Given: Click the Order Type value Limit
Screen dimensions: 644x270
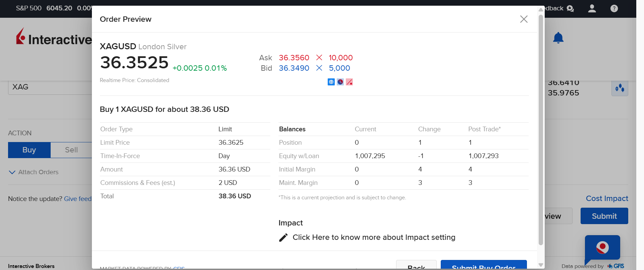Looking at the screenshot, I should (x=225, y=129).
